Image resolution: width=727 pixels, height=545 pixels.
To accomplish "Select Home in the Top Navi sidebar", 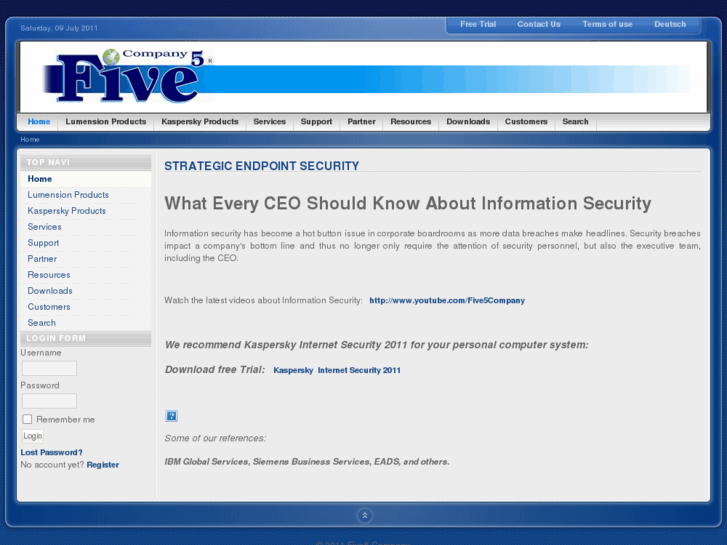I will (86, 179).
